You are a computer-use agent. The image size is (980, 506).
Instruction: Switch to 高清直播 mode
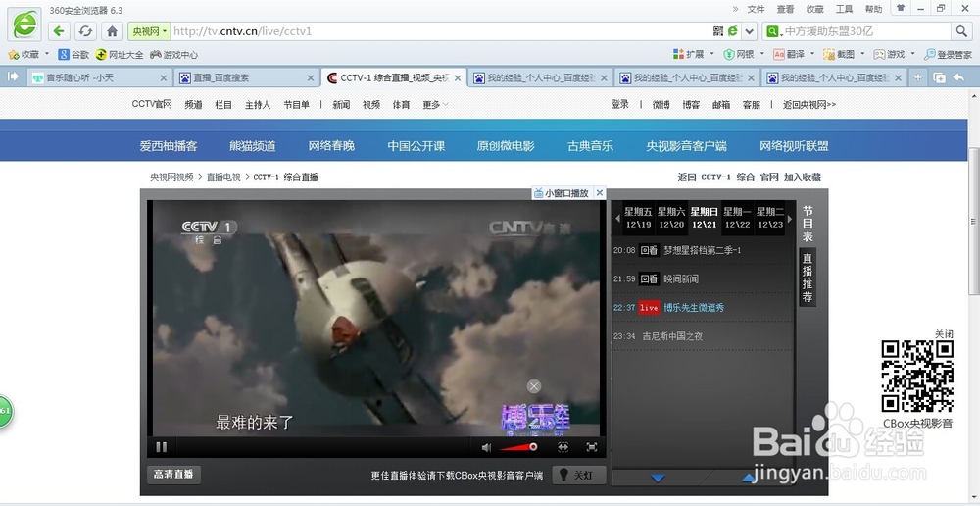pyautogui.click(x=173, y=474)
